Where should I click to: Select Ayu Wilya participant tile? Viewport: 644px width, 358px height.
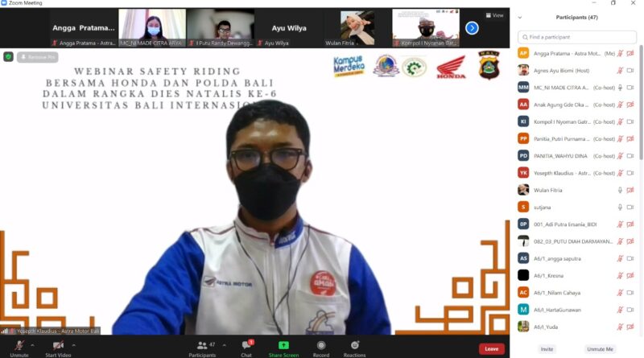289,27
